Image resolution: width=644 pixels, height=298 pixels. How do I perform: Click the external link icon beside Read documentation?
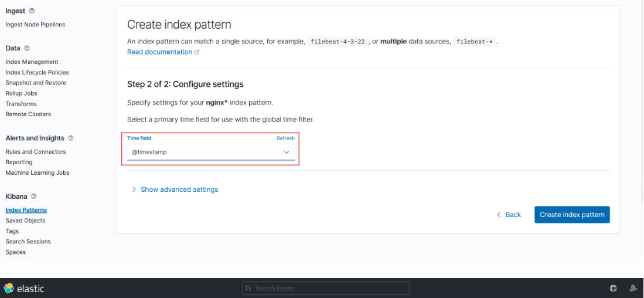point(196,52)
